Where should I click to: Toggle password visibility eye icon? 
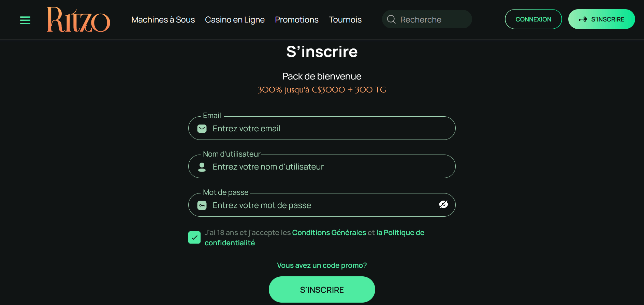443,204
